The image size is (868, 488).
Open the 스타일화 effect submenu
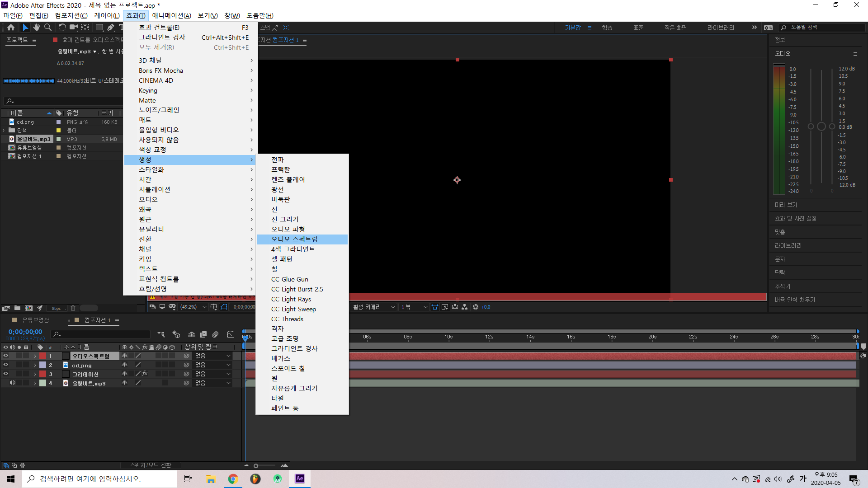pyautogui.click(x=191, y=170)
